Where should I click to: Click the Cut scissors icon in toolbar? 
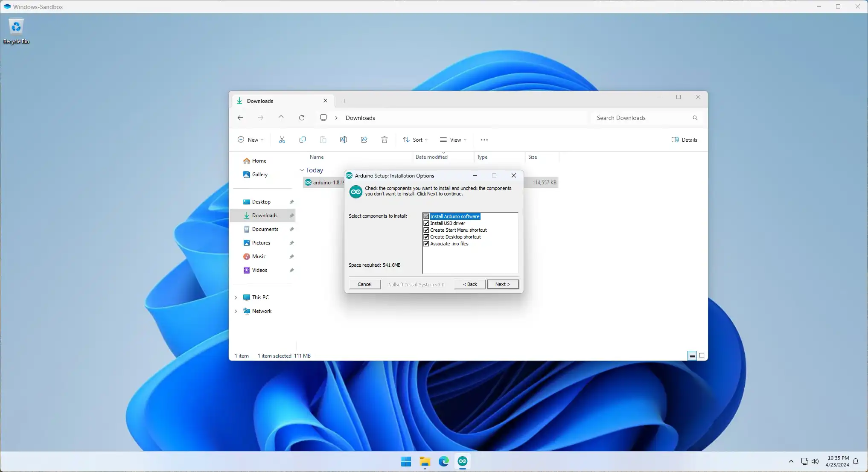(282, 140)
